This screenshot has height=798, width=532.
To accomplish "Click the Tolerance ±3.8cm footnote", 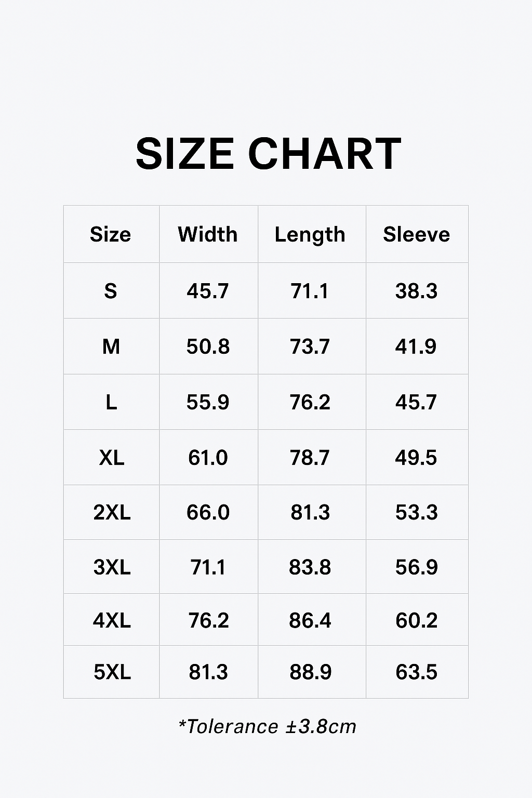I will (x=267, y=726).
